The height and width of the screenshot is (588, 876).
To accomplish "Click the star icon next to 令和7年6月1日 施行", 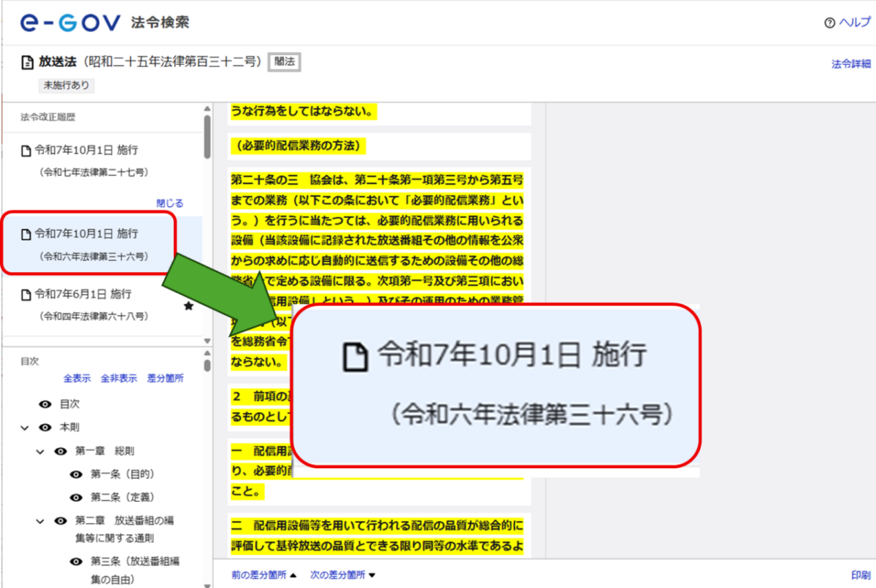I will [188, 306].
